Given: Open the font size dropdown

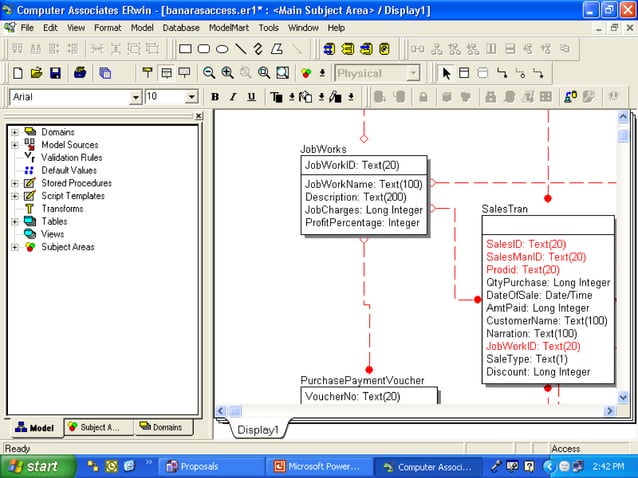Looking at the screenshot, I should pos(191,97).
